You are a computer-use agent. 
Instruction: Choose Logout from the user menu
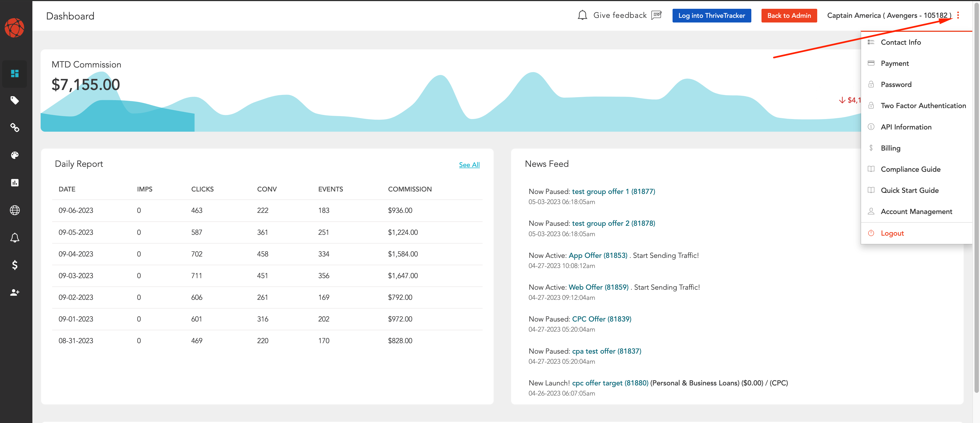tap(916, 233)
